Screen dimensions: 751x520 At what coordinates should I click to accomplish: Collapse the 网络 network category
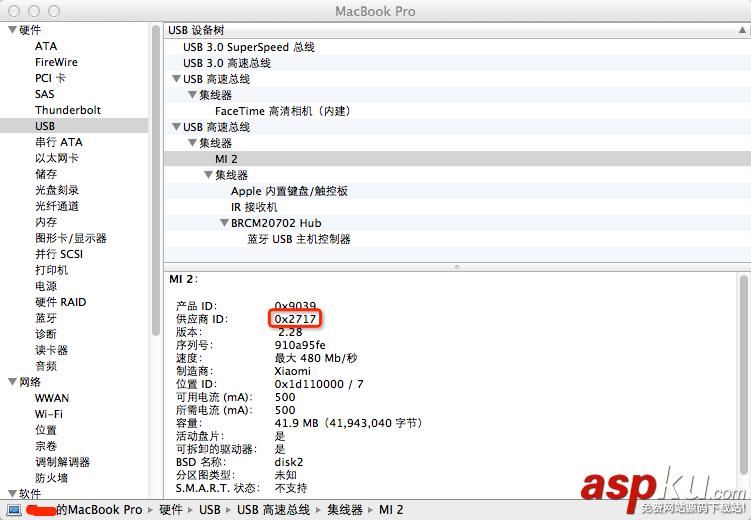point(11,382)
